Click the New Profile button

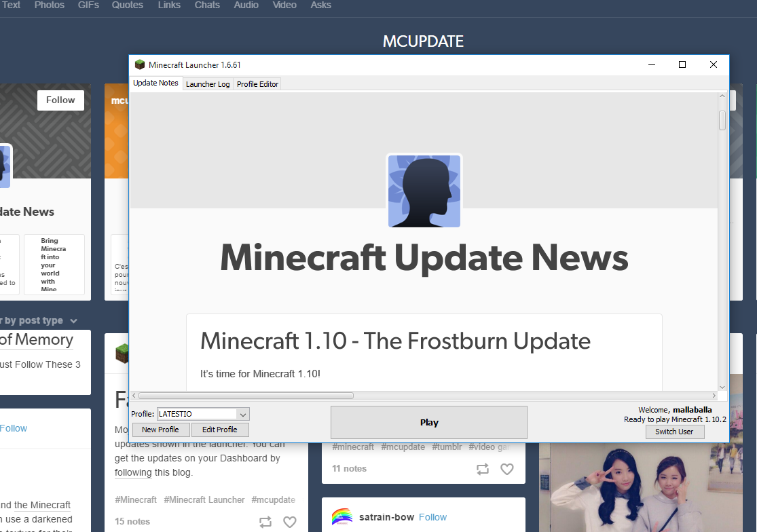tap(160, 430)
